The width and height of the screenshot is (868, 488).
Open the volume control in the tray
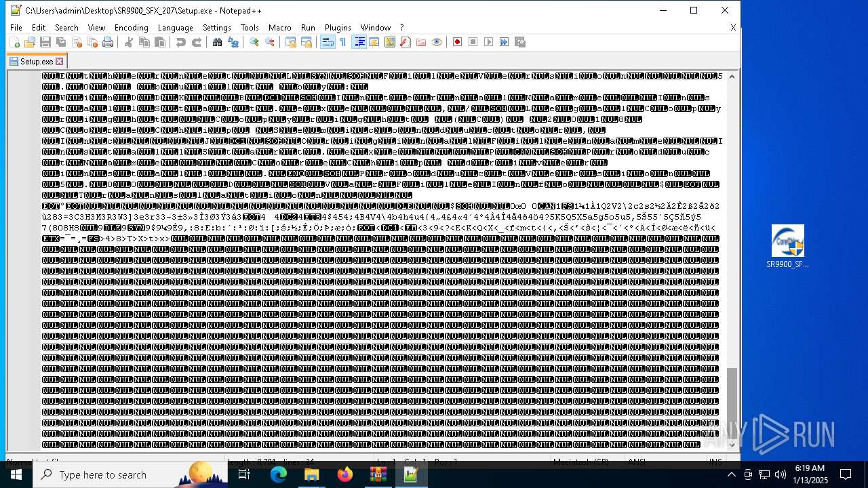pos(781,474)
